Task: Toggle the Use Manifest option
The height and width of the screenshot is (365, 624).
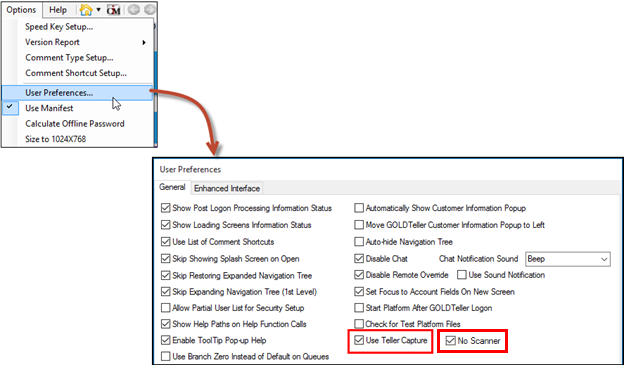Action: (x=77, y=108)
